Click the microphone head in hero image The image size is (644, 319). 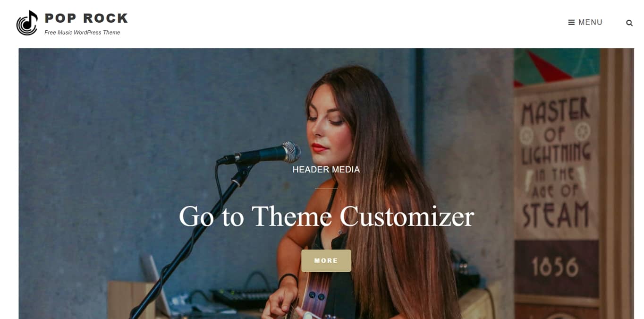289,152
